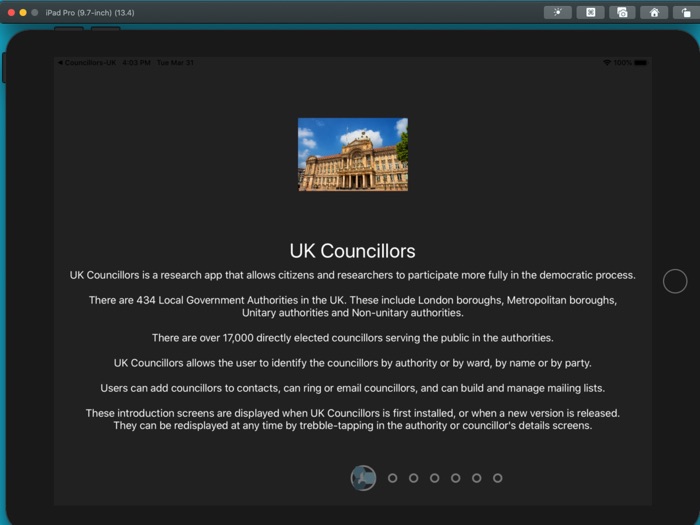Click the '4:03 PM' status bar time
Viewport: 700px width, 525px height.
coord(136,62)
